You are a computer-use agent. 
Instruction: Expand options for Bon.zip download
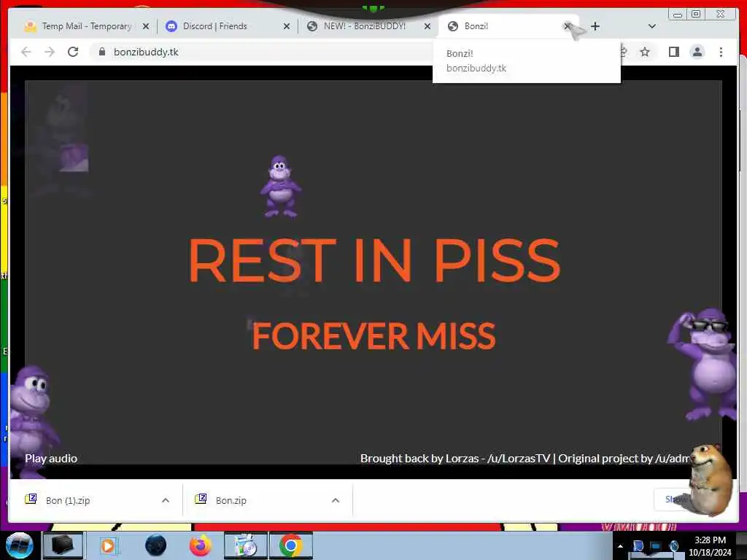tap(336, 500)
